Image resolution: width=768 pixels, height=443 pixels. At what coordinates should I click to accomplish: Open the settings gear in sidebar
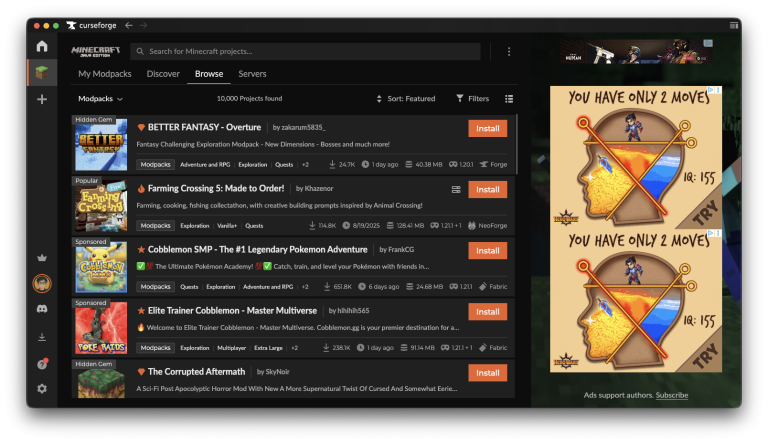point(42,389)
